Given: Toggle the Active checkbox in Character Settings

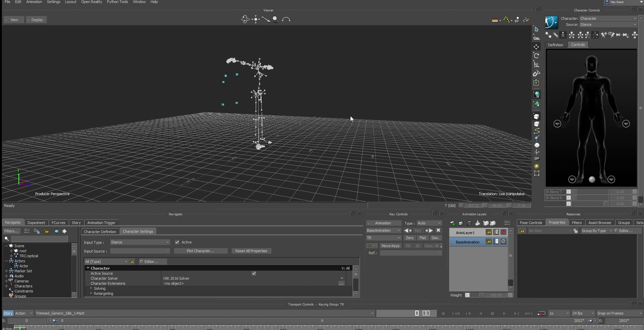Looking at the screenshot, I should [x=177, y=242].
